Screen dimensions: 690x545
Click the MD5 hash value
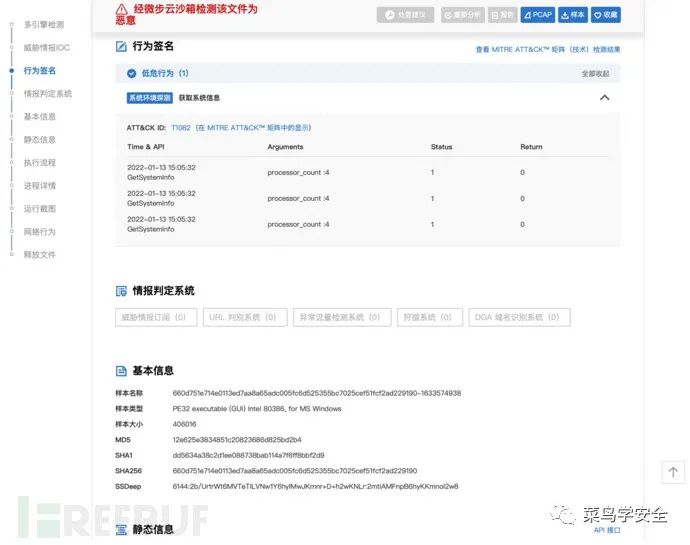(237, 440)
